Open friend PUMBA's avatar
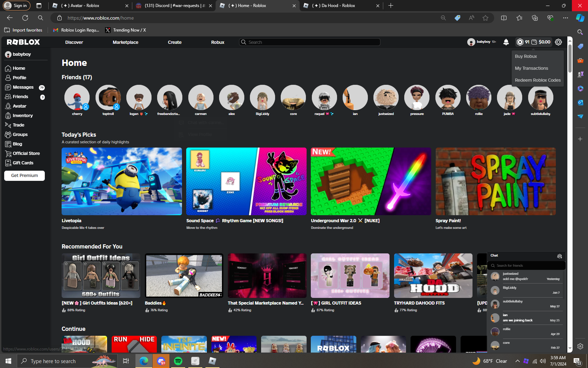The height and width of the screenshot is (368, 588). (x=448, y=97)
